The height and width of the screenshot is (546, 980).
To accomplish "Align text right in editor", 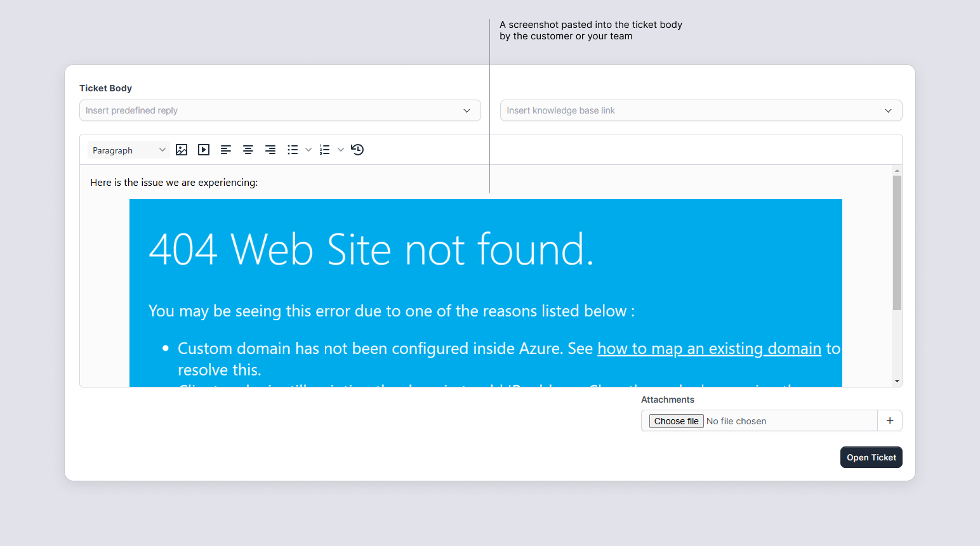I will tap(270, 150).
